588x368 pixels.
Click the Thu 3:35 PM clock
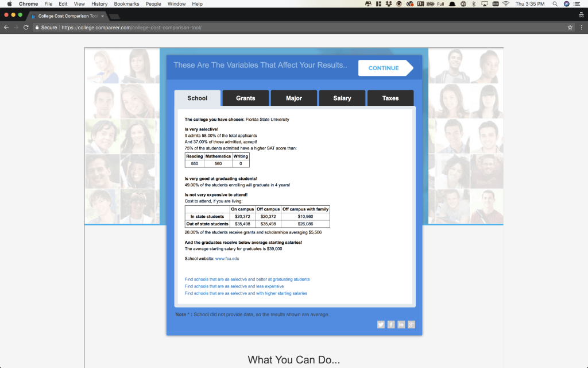[x=530, y=4]
